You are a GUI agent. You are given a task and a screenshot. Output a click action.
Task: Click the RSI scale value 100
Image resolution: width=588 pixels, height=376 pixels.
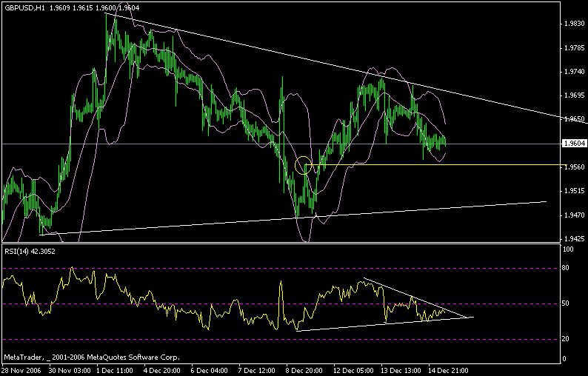click(x=569, y=249)
